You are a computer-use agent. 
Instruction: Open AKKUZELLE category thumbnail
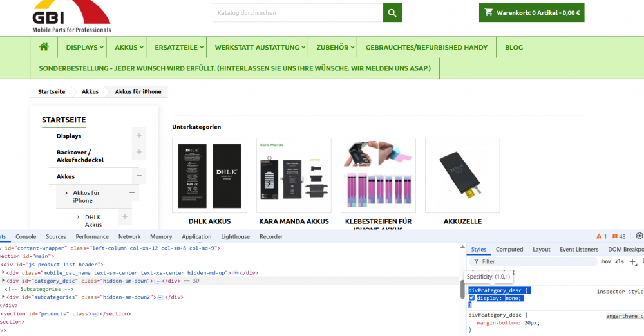coord(462,175)
